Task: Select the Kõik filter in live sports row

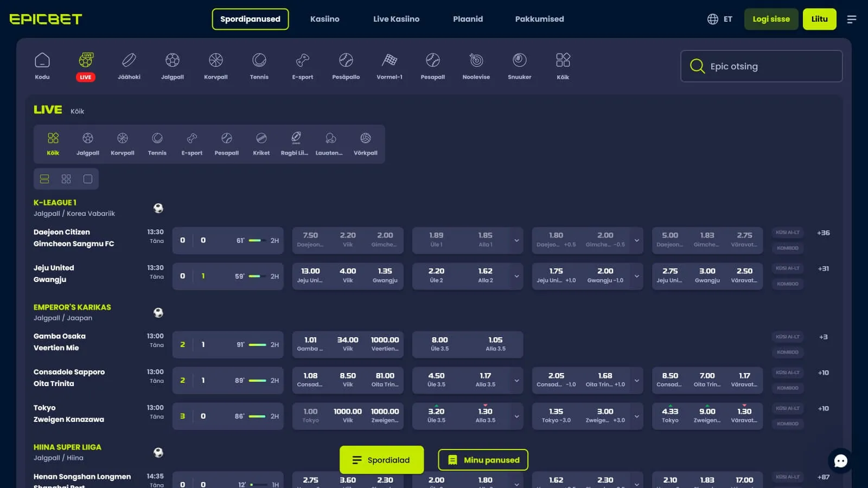Action: click(53, 144)
